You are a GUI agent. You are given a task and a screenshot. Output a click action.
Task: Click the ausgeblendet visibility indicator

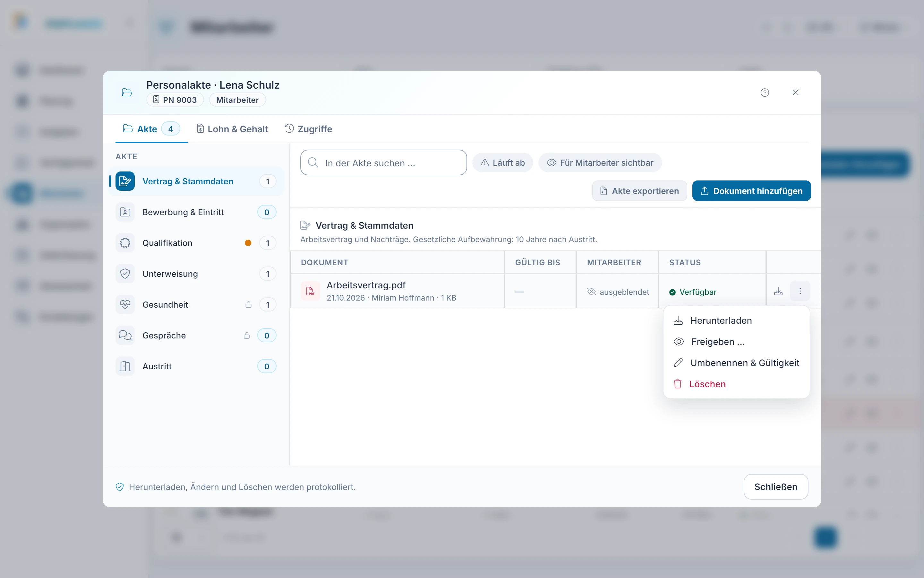(618, 292)
